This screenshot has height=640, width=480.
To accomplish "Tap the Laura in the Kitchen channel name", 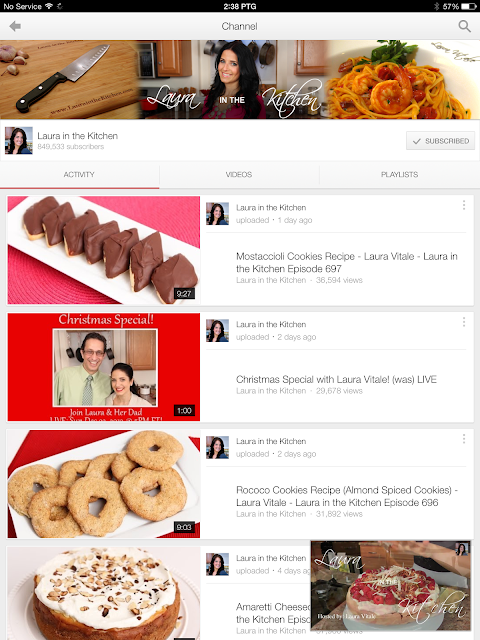I will click(x=78, y=136).
